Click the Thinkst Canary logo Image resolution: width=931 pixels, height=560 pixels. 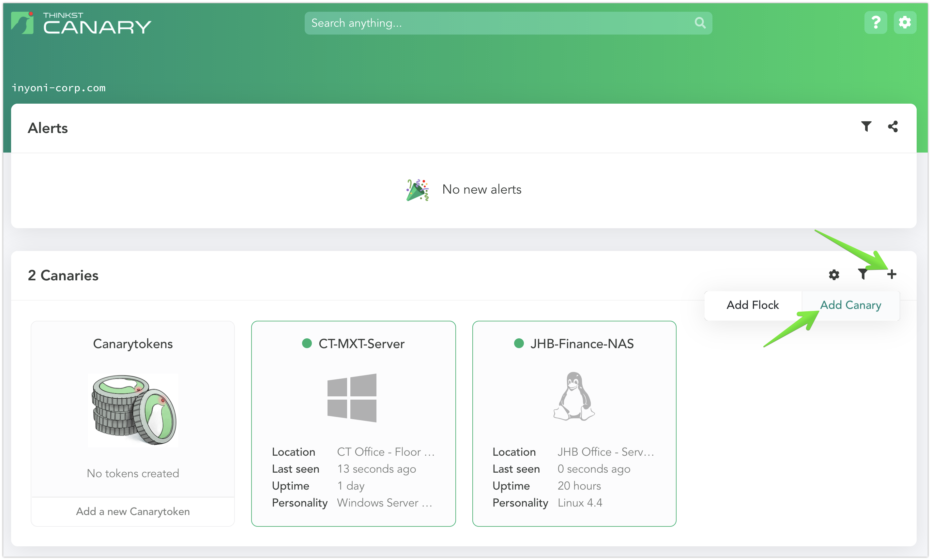[81, 23]
